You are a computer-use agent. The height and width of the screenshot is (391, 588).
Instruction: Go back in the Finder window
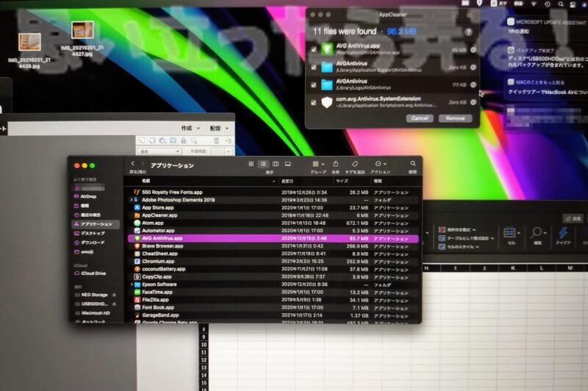tap(133, 164)
